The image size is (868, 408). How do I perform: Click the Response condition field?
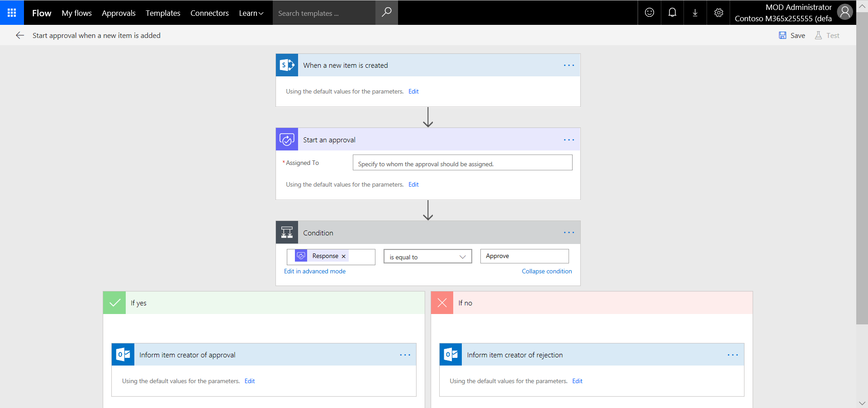click(331, 257)
